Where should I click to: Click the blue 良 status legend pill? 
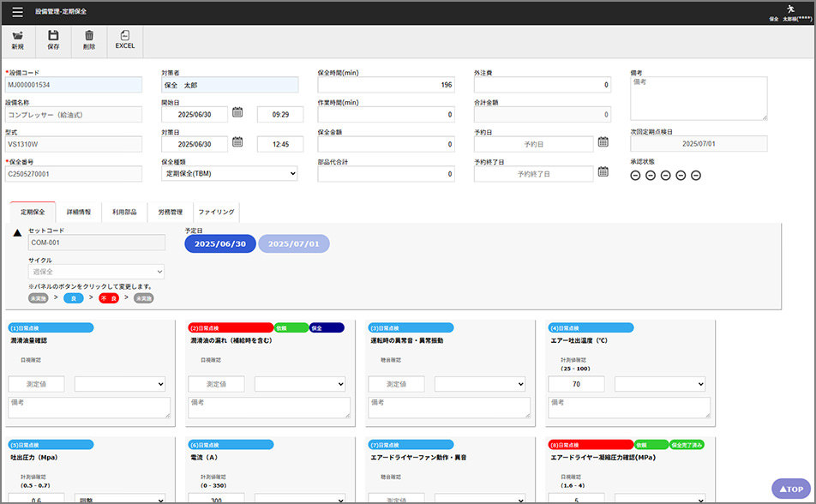pos(74,298)
